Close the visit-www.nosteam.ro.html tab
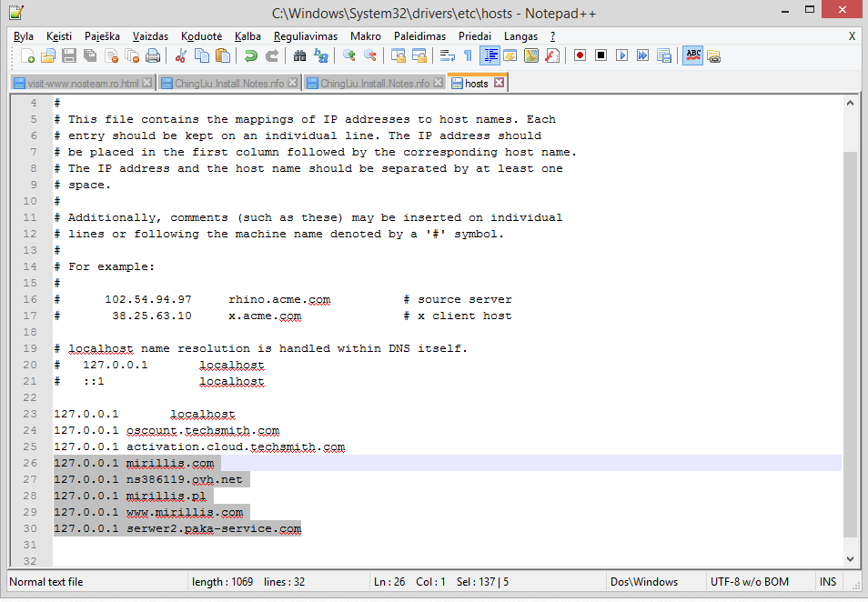The image size is (868, 602). [x=146, y=83]
